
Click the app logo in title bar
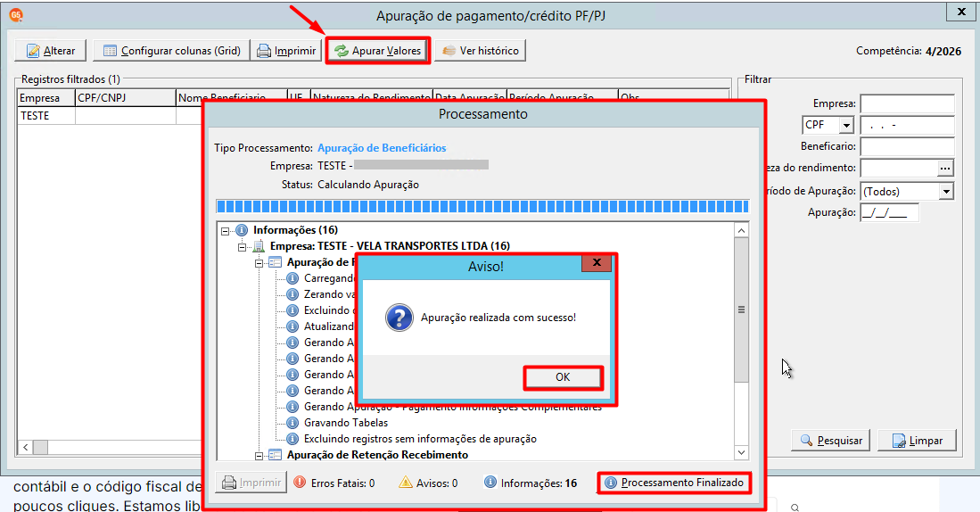tap(16, 15)
